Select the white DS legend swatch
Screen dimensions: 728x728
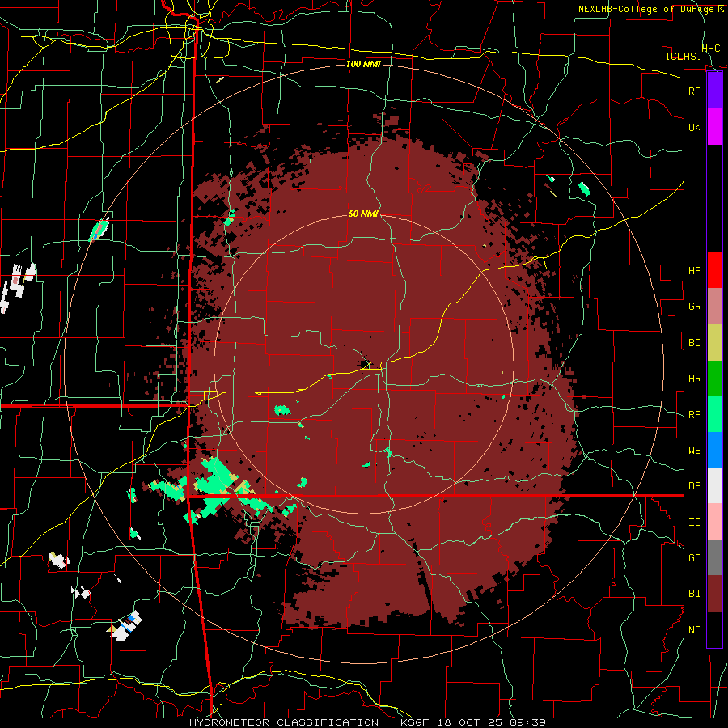point(714,485)
